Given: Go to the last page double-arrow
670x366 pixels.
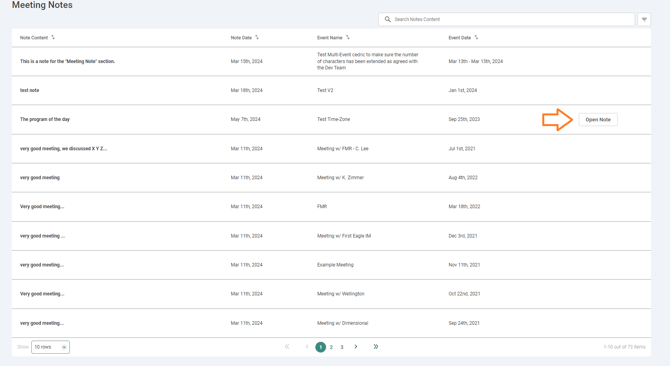Looking at the screenshot, I should click(x=376, y=347).
